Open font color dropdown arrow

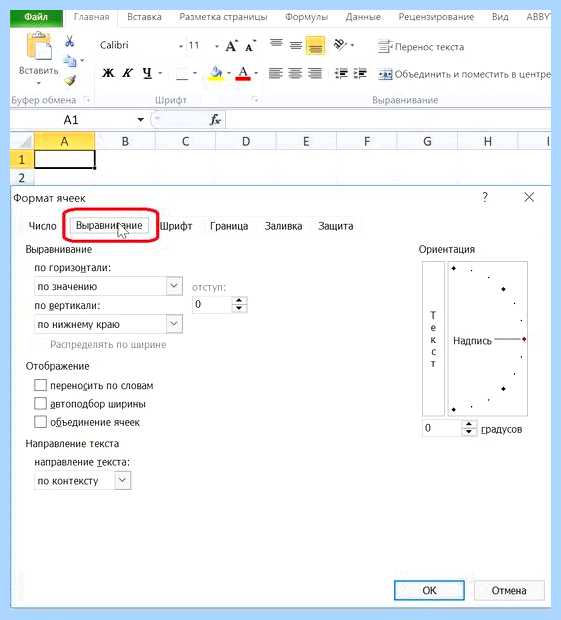[256, 73]
